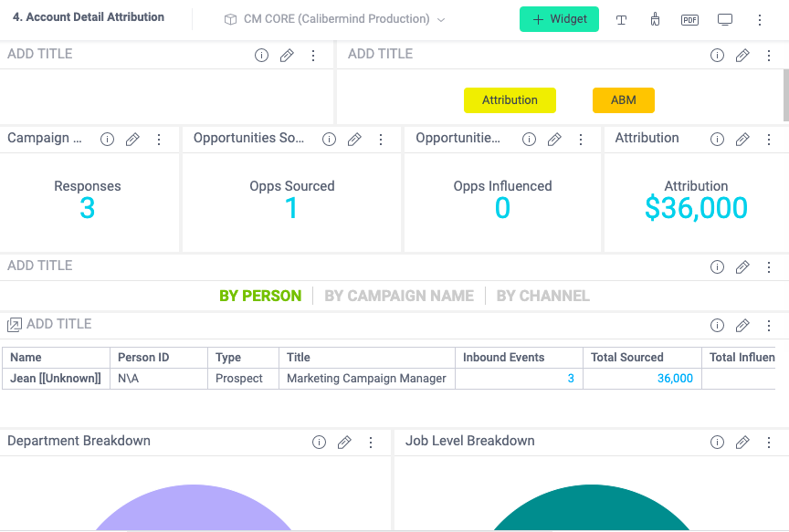Open Campaign widget options menu
This screenshot has height=532, width=789.
coord(159,140)
